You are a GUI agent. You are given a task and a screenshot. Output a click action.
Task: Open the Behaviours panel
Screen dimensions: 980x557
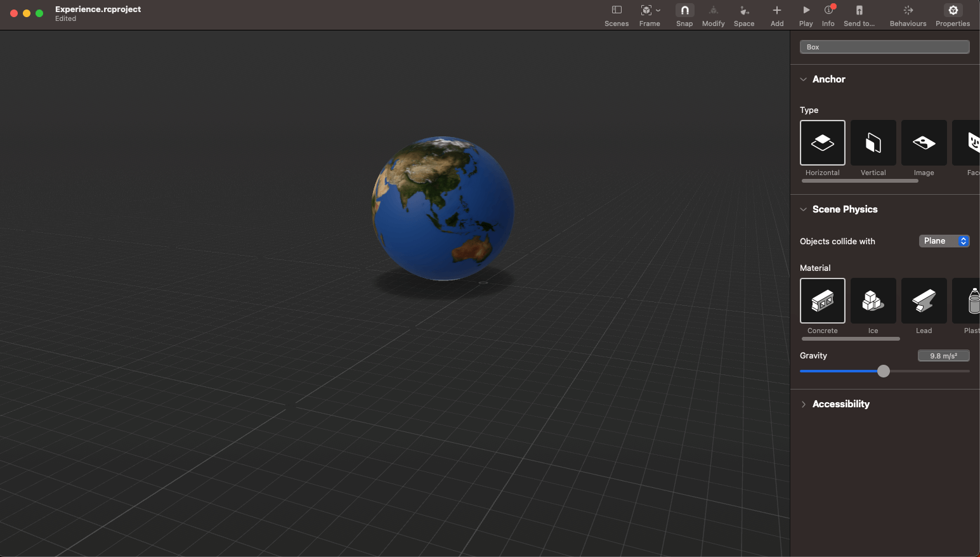[x=908, y=10]
